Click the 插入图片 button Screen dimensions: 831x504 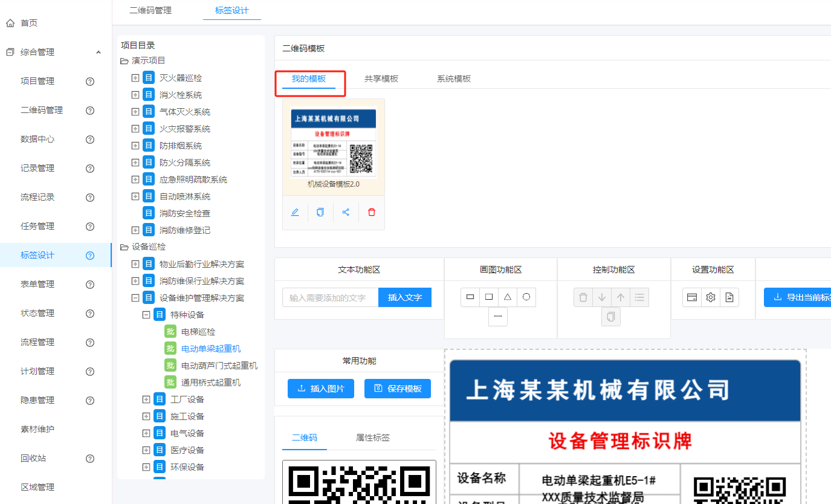(320, 389)
